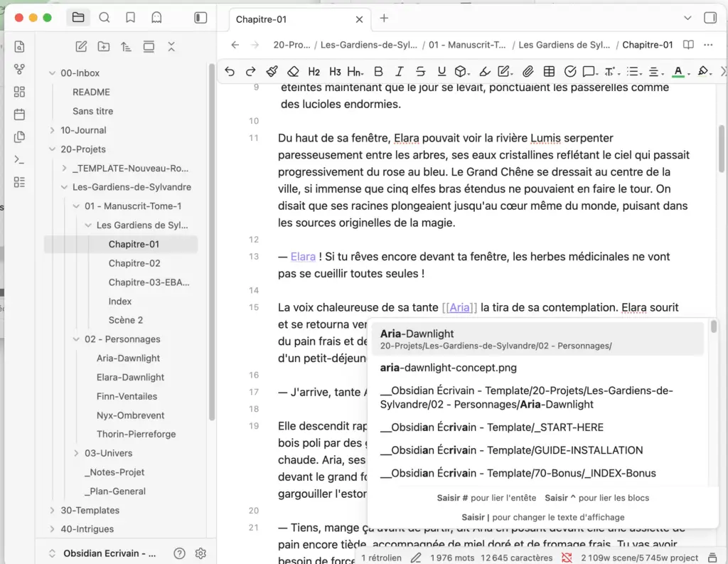Follow the Elara link in the text
The image size is (728, 564).
pyautogui.click(x=303, y=257)
